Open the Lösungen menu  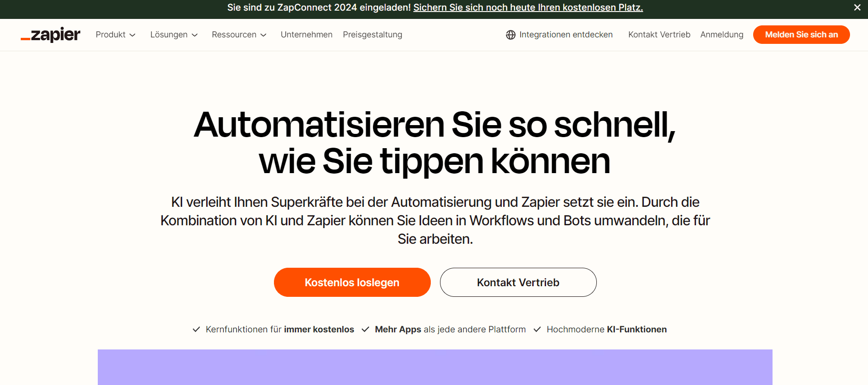(174, 35)
